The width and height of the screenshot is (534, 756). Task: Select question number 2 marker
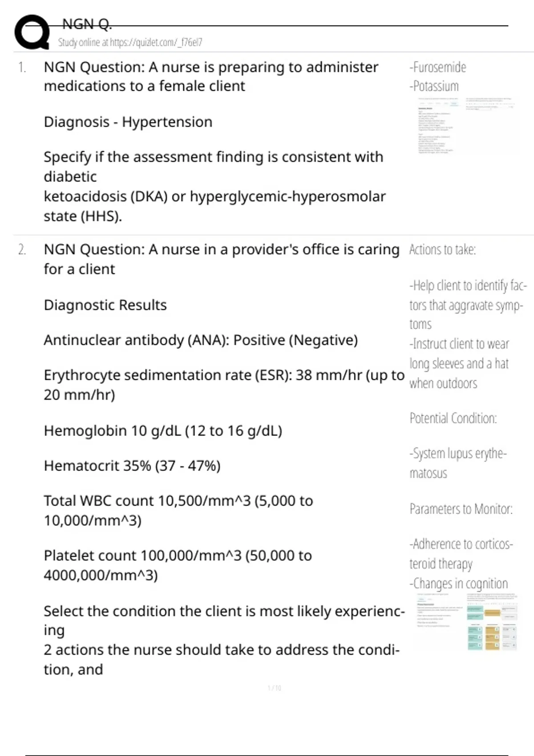[22, 250]
